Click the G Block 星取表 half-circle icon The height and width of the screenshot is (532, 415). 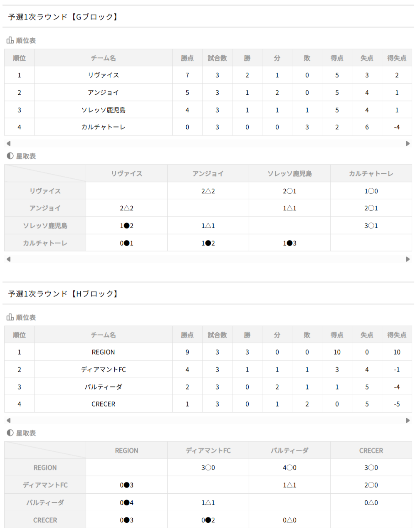click(10, 156)
